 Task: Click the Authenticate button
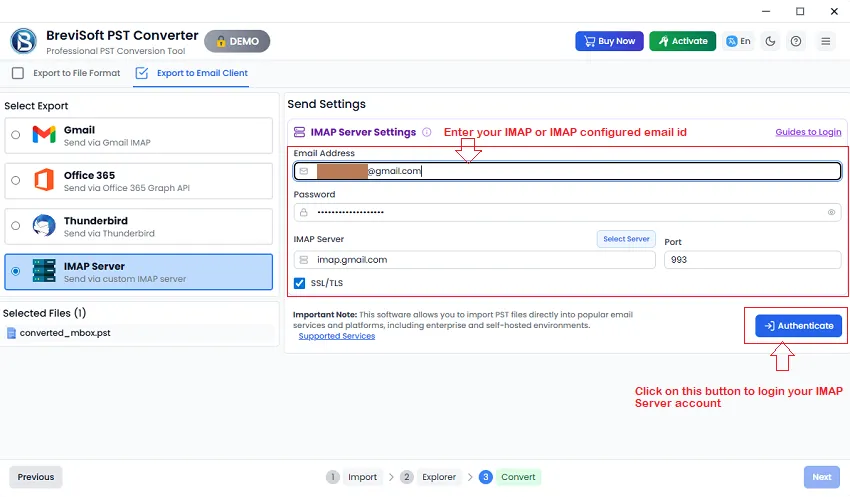[x=799, y=326]
